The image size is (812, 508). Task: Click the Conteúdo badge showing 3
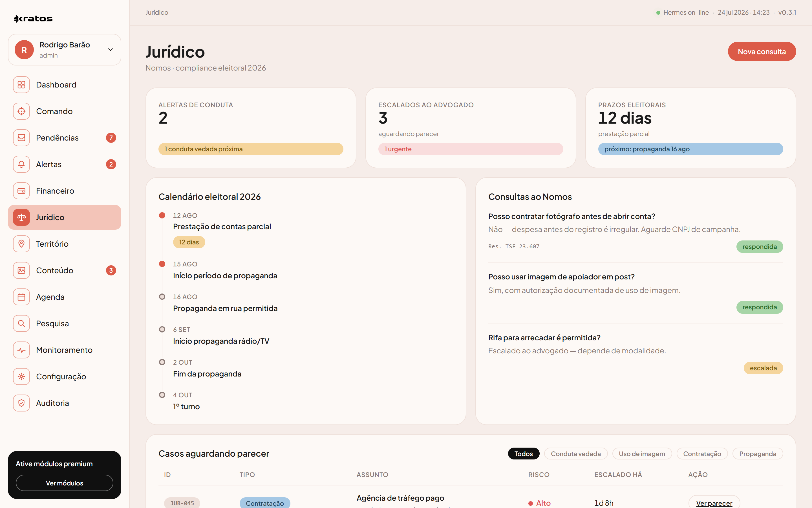[x=111, y=270]
